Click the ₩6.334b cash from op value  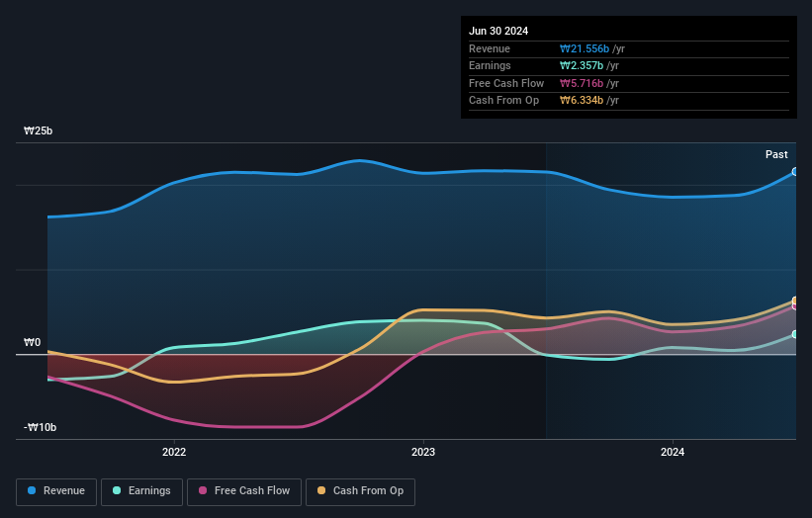coord(581,101)
